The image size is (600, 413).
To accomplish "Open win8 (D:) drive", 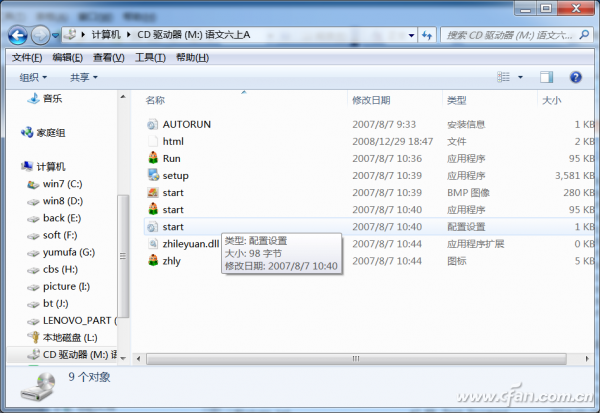I will pos(63,201).
